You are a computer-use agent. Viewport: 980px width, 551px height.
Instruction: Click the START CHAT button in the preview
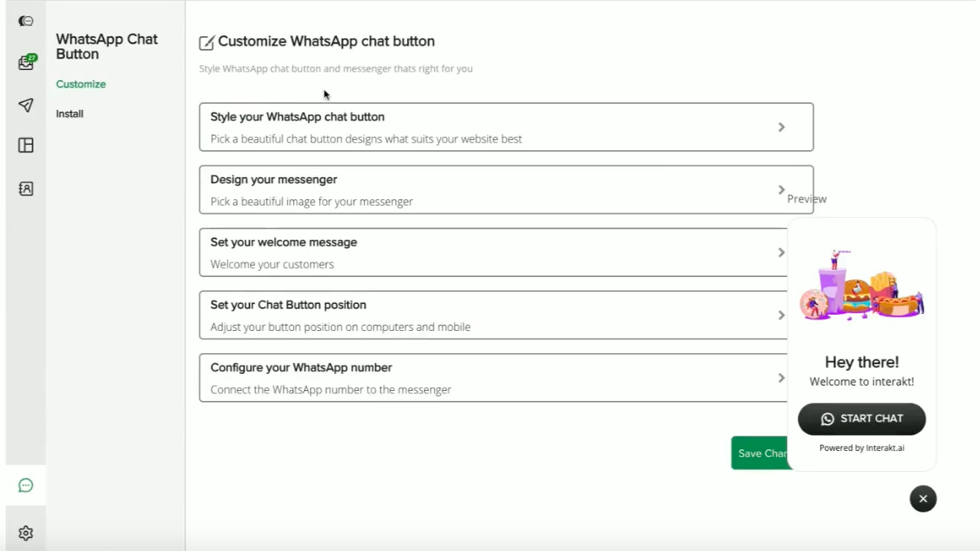862,419
